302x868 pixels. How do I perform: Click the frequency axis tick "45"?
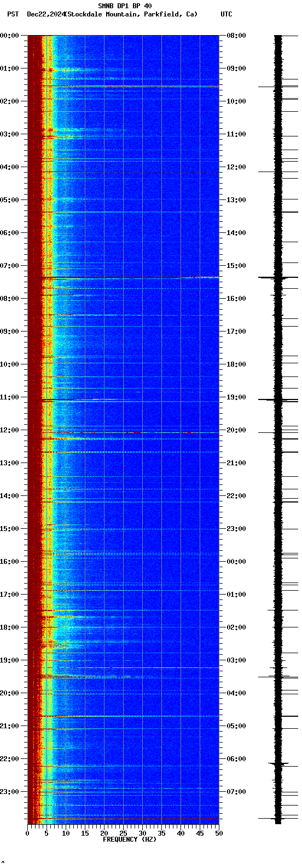click(x=200, y=833)
